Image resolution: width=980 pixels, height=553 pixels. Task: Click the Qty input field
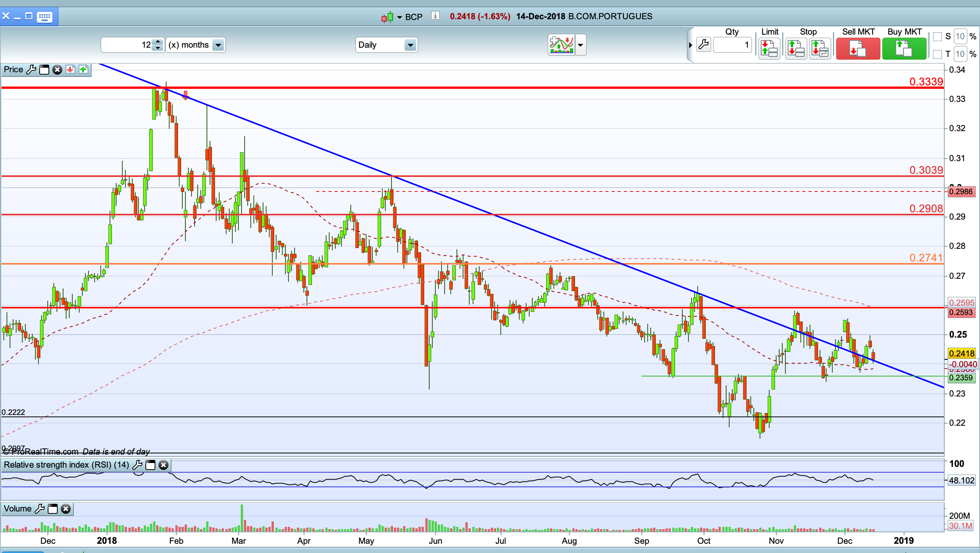point(732,45)
